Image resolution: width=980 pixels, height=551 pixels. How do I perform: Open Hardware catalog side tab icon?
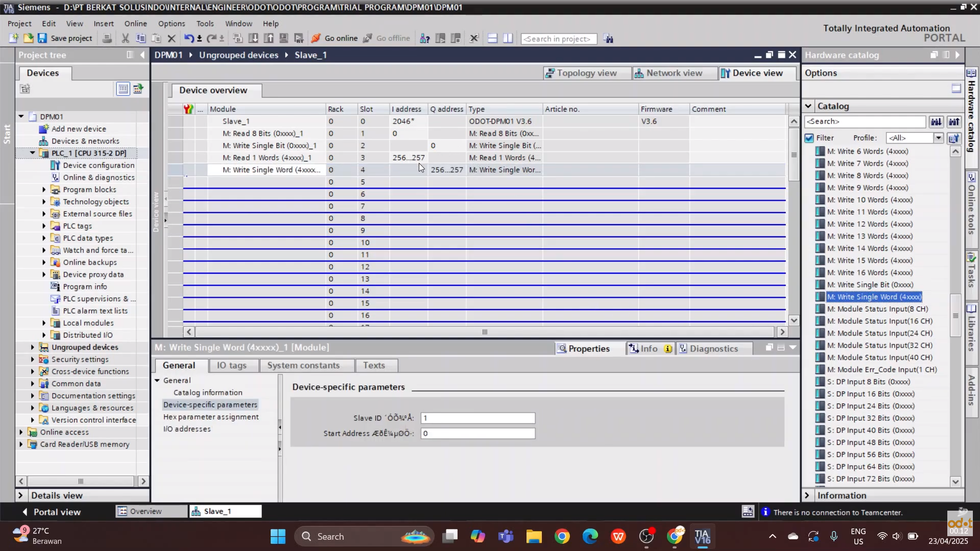pyautogui.click(x=971, y=73)
